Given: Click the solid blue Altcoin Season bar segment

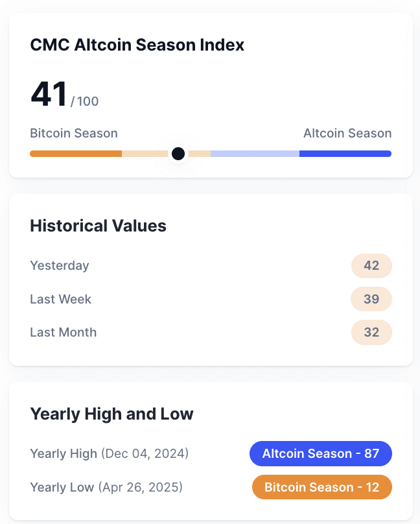Looking at the screenshot, I should click(345, 154).
